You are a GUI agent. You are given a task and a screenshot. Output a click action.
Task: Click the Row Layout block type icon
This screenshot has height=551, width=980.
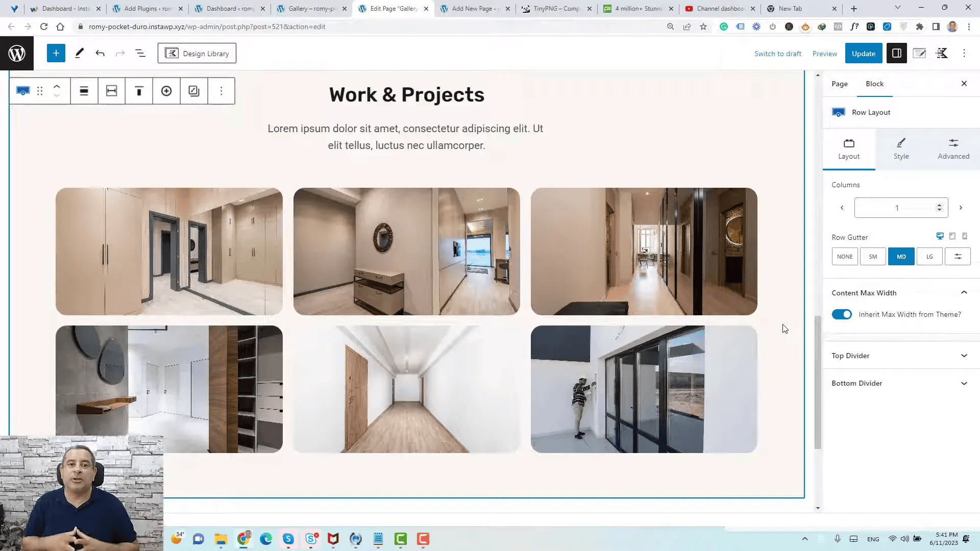(23, 91)
